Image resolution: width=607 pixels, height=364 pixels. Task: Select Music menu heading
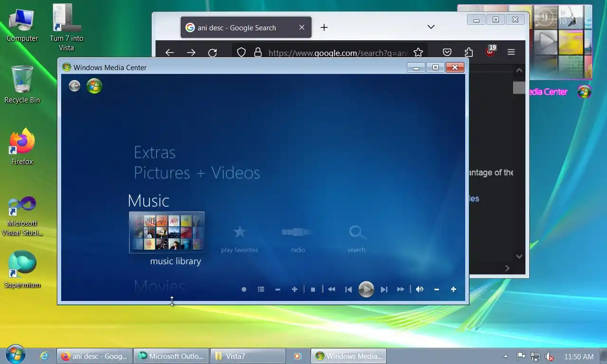point(148,200)
